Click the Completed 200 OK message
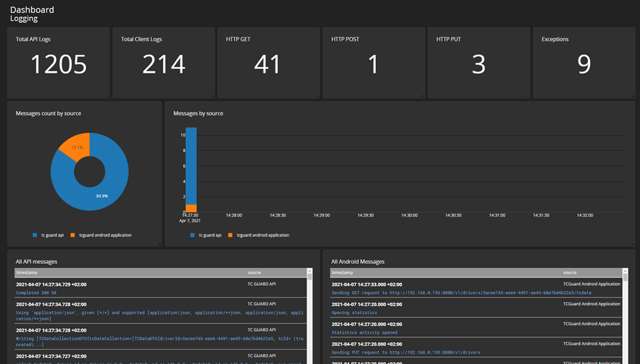Viewport: 640px width, 364px height. click(x=36, y=293)
